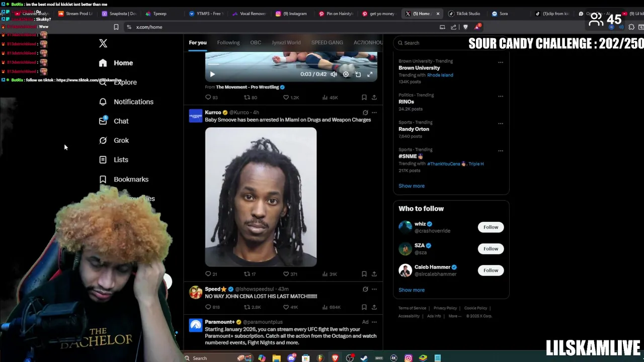Open Notifications in the sidebar

126,102
